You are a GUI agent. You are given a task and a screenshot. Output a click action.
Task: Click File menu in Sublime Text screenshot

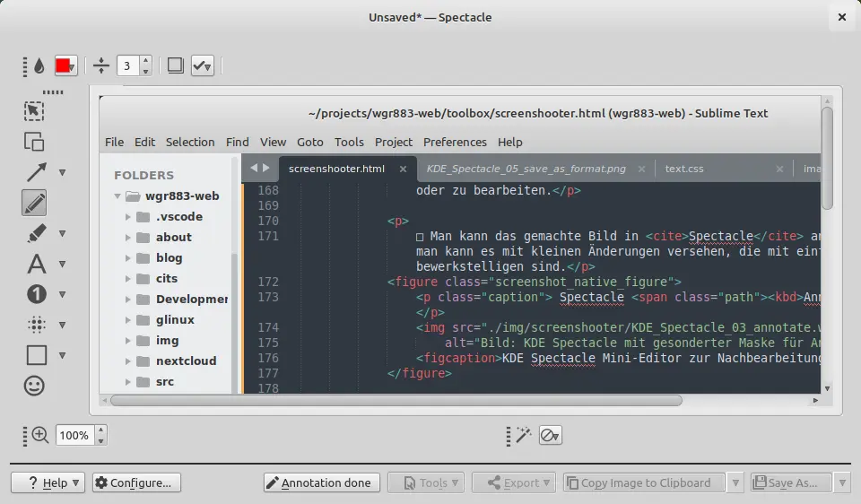click(114, 143)
